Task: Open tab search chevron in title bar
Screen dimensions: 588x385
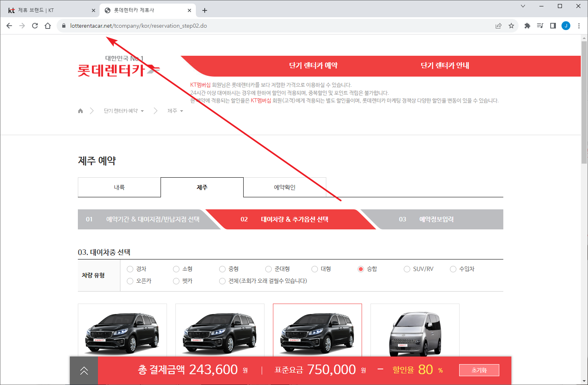Action: click(x=523, y=6)
